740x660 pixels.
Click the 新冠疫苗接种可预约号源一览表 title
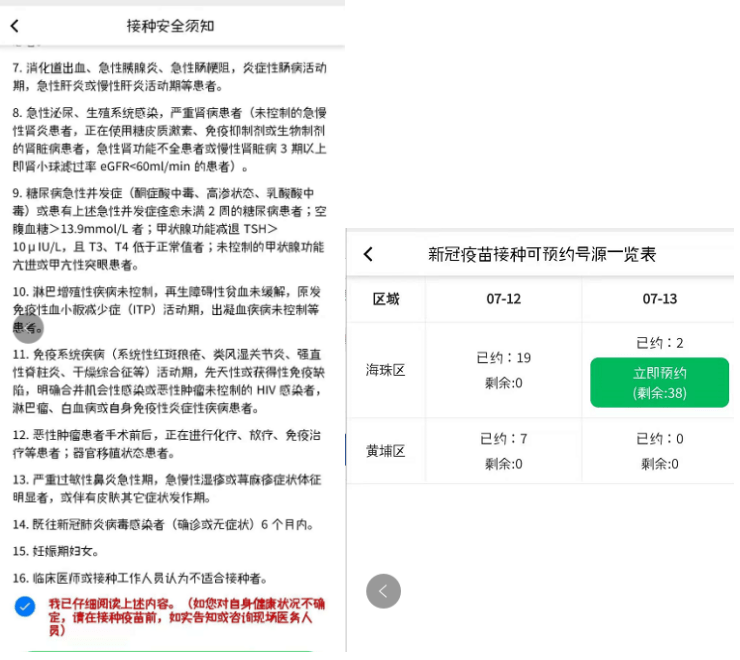point(542,254)
